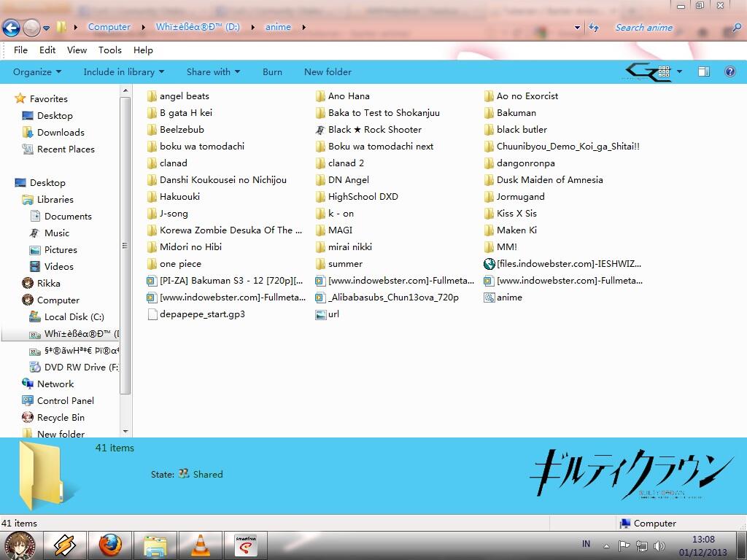Click the Burn button

coord(273,72)
